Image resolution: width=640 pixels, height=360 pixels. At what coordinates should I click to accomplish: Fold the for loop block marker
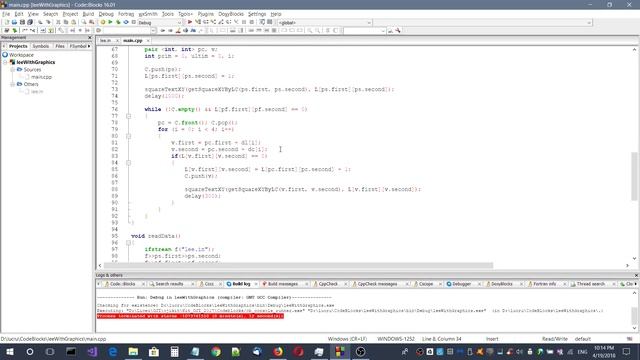click(x=128, y=136)
